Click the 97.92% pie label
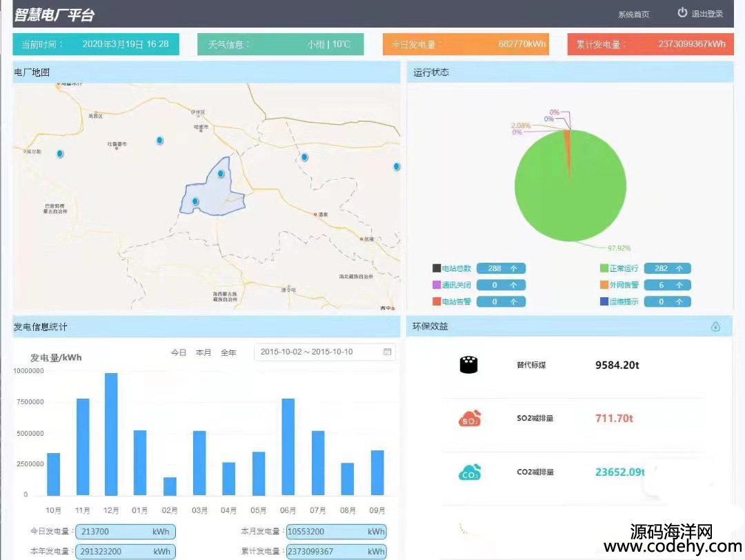The width and height of the screenshot is (745, 560). click(619, 248)
